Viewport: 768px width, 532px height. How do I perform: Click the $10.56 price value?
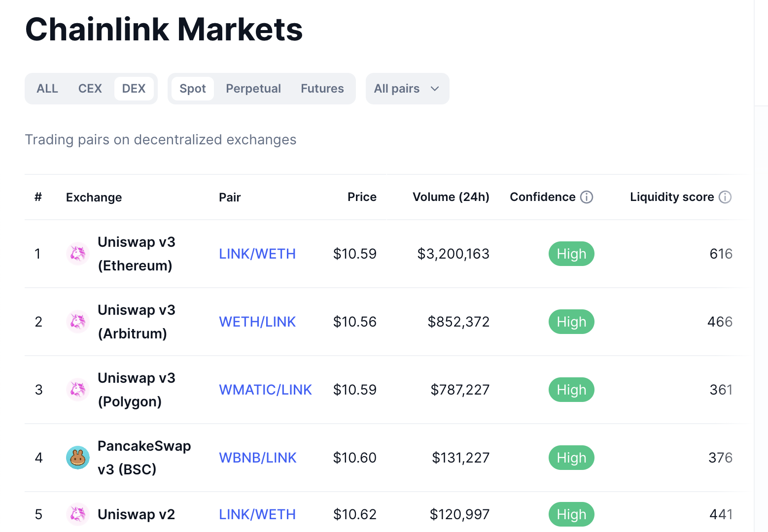(355, 322)
